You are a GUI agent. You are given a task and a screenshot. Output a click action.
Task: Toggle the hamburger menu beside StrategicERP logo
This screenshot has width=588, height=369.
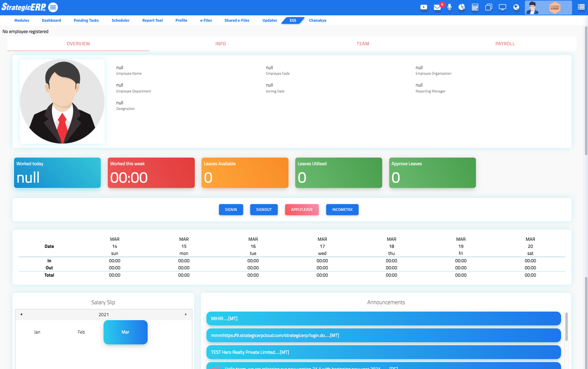pos(53,7)
